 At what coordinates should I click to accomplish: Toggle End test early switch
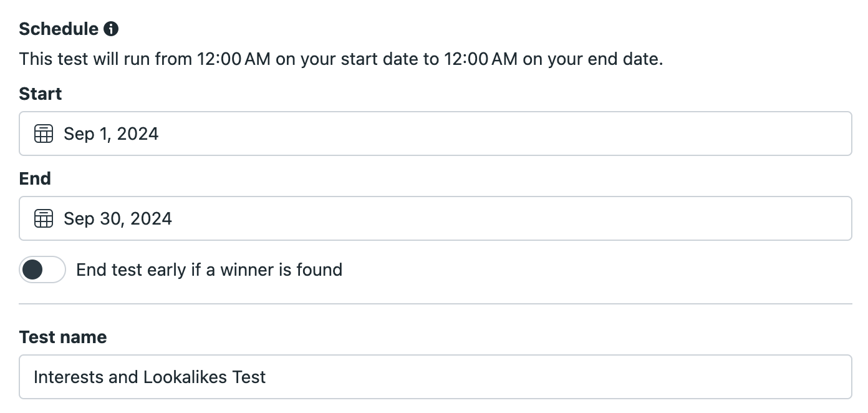42,270
